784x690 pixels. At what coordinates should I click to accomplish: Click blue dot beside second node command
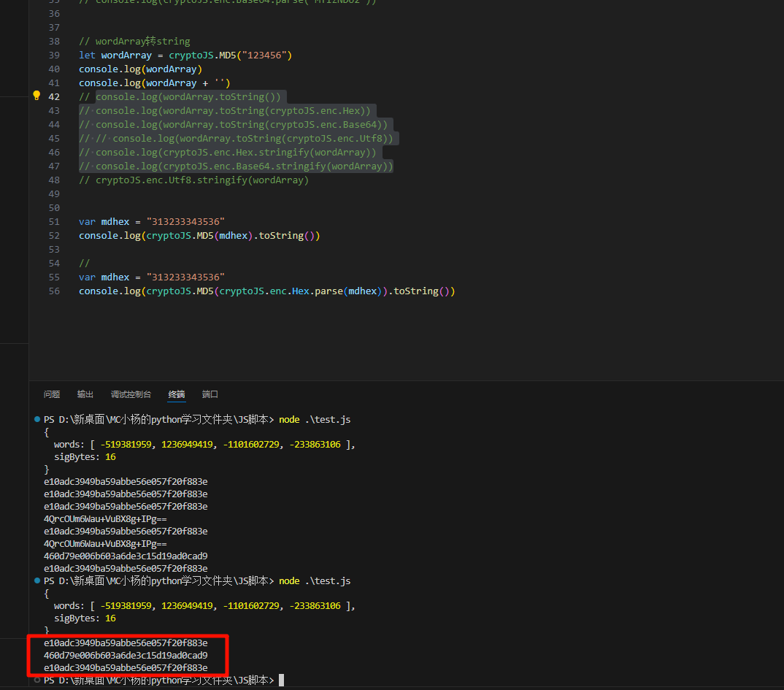click(37, 581)
